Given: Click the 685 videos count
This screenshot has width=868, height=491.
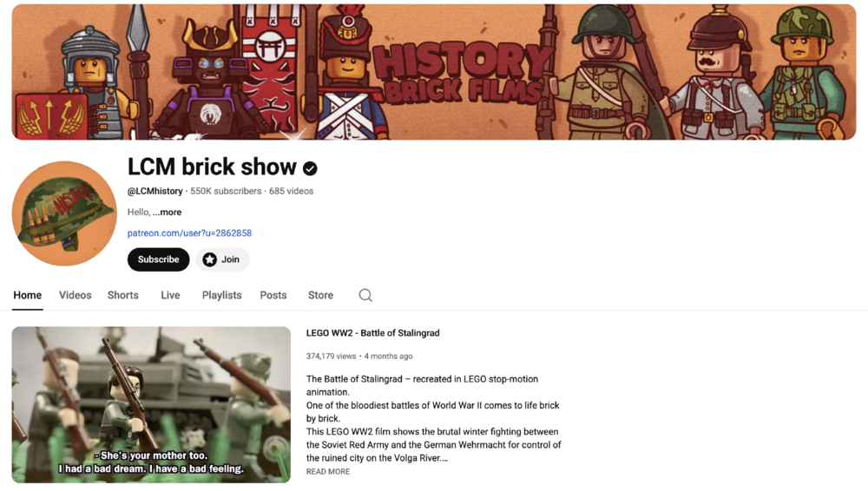Looking at the screenshot, I should tap(291, 191).
